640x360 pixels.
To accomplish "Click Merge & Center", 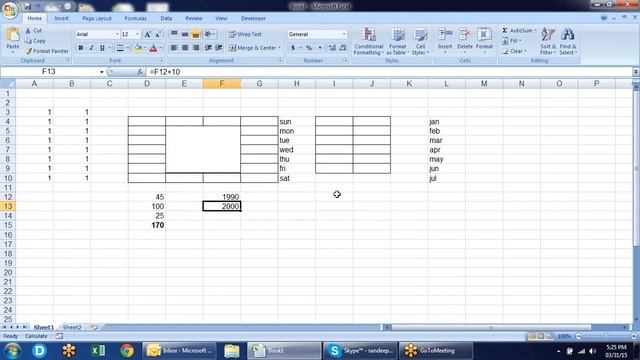I will coord(252,48).
